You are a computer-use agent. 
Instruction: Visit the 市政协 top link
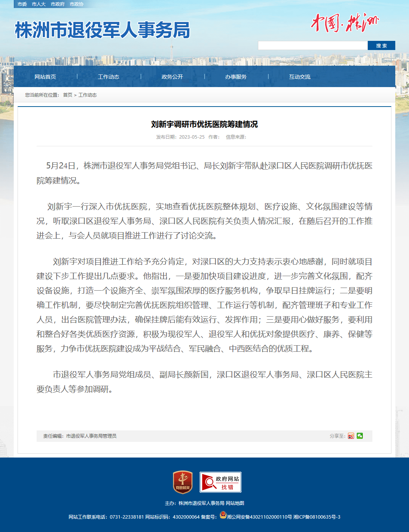click(77, 4)
